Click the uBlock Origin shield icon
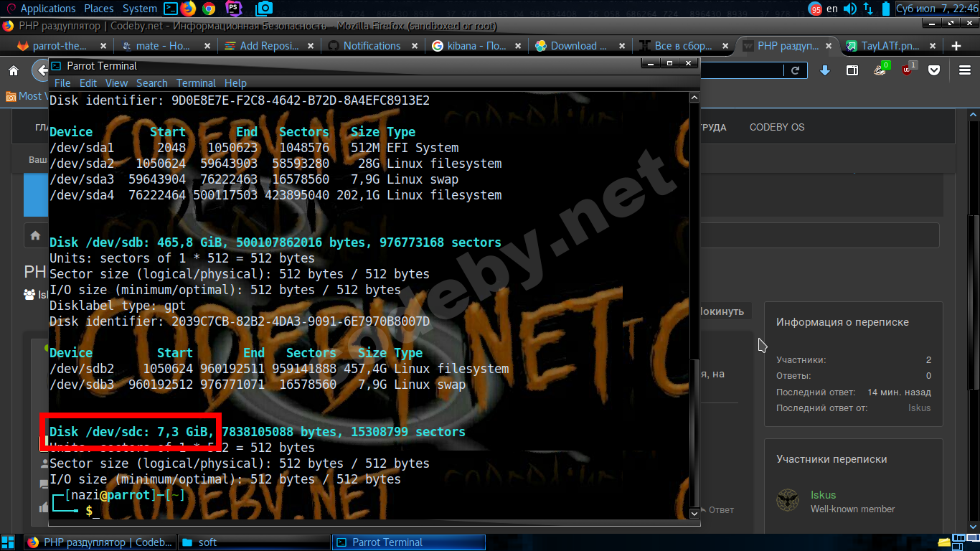The height and width of the screenshot is (551, 980). pos(907,70)
